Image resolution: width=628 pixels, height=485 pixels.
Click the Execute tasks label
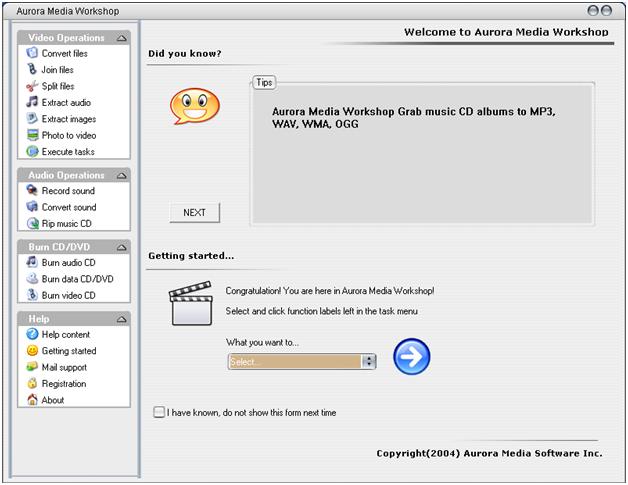(68, 152)
